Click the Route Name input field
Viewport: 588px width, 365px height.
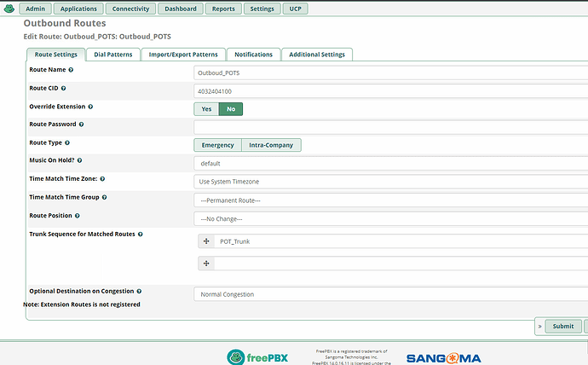pyautogui.click(x=391, y=72)
